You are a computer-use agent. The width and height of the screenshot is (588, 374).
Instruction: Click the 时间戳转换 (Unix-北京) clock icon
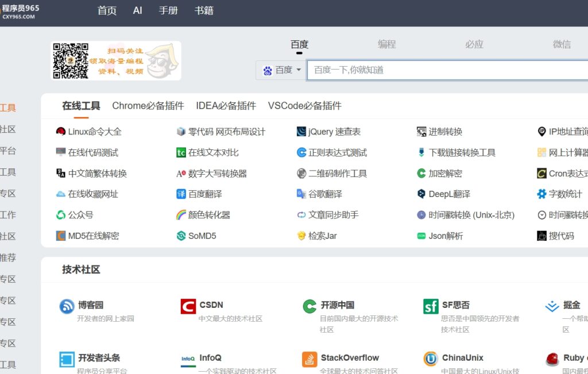[421, 215]
